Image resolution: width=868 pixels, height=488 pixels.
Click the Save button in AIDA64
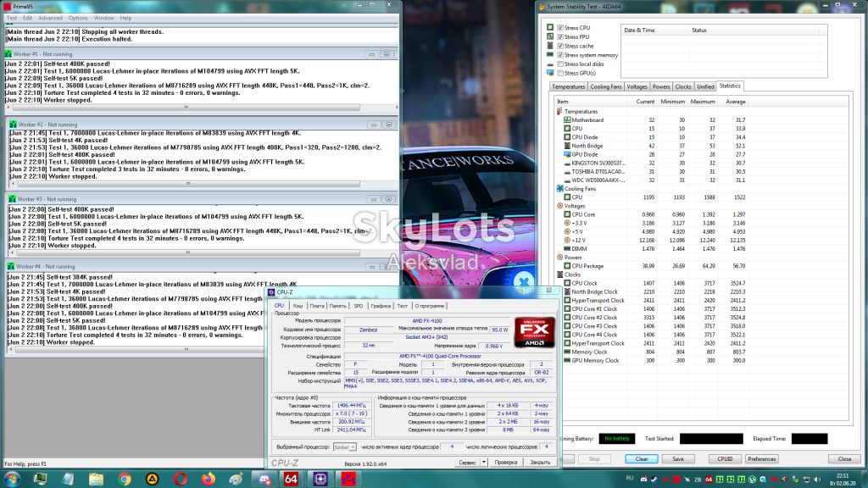click(x=678, y=459)
